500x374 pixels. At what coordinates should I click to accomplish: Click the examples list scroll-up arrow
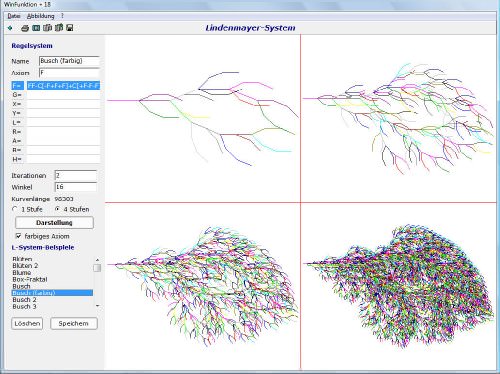click(97, 260)
